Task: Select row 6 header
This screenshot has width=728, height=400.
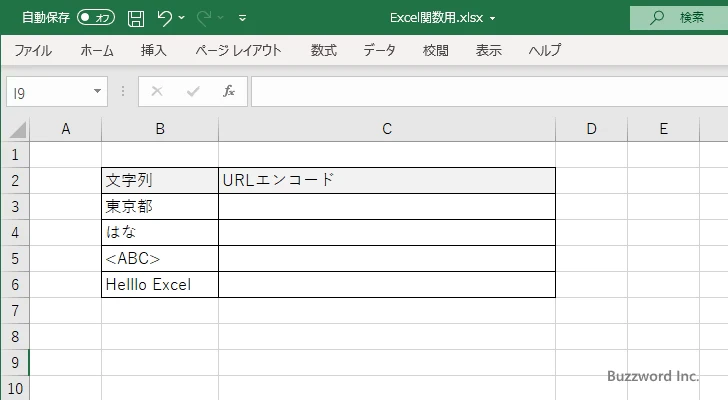Action: click(x=15, y=284)
